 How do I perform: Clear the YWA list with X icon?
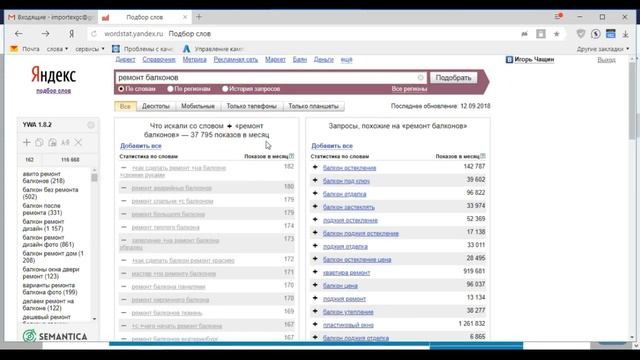(78, 142)
